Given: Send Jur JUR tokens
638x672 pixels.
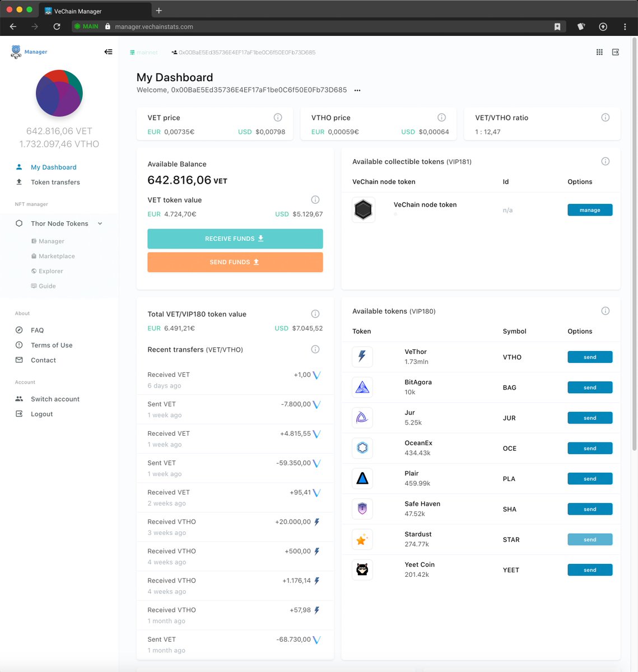Looking at the screenshot, I should [590, 418].
